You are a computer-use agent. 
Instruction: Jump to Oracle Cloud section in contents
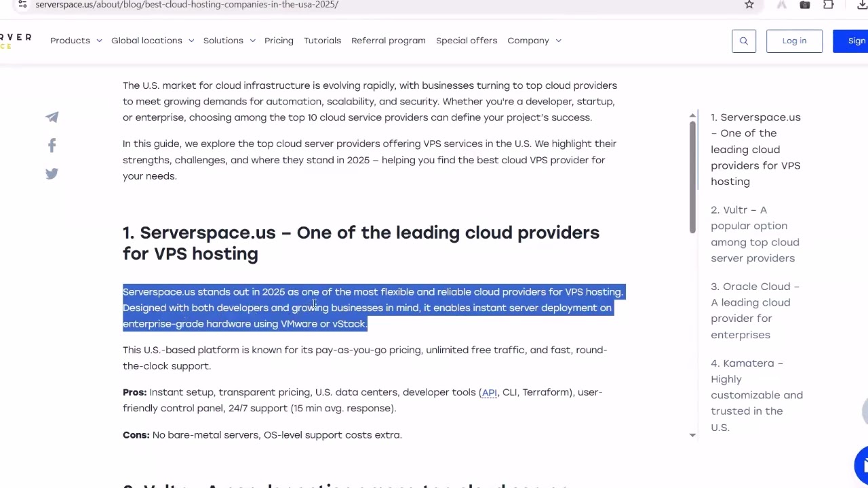pyautogui.click(x=755, y=310)
